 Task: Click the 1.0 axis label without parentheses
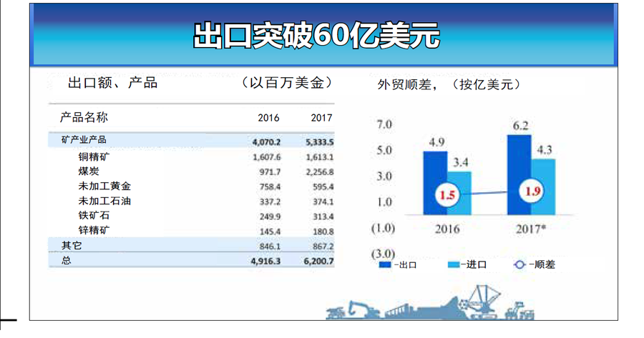click(x=384, y=202)
